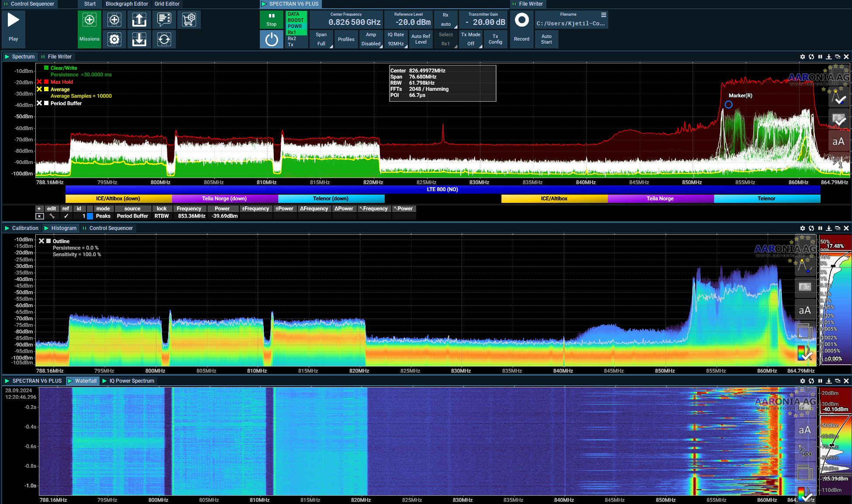
Task: Toggle the Max Hold trace red X
Action: (x=39, y=82)
